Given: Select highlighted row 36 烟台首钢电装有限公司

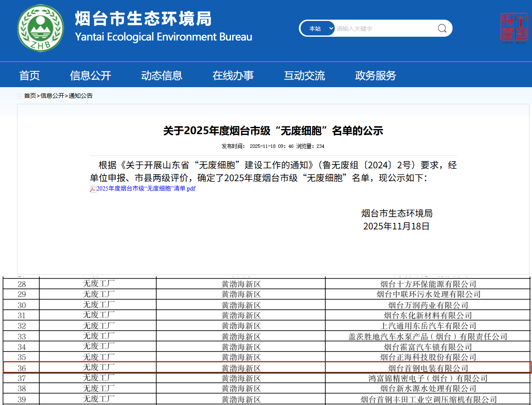Looking at the screenshot, I should click(428, 368).
